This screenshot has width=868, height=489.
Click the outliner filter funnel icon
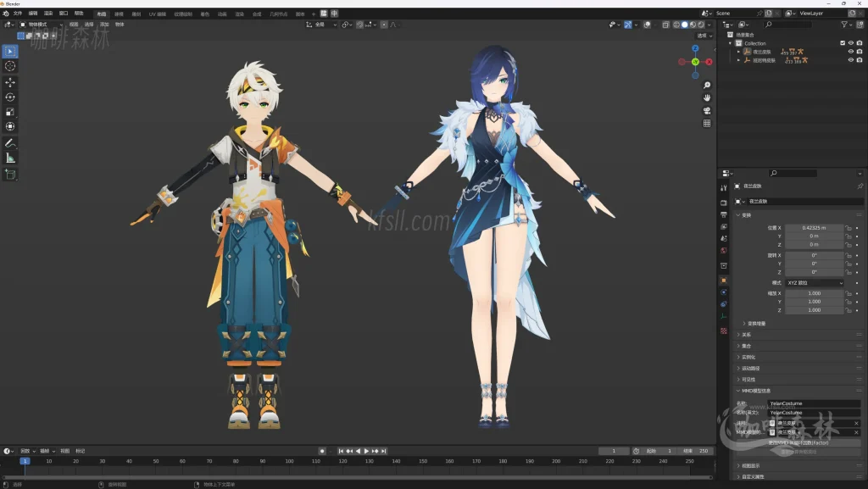844,25
